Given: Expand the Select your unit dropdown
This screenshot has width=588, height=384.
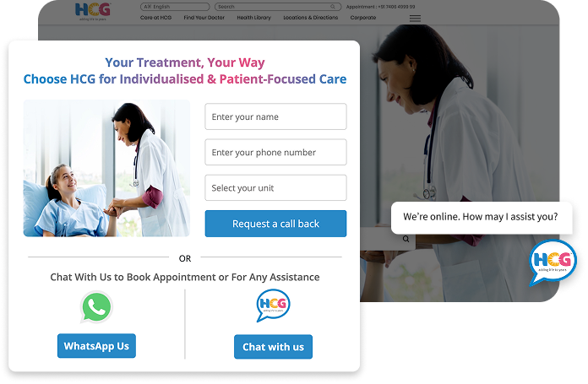Looking at the screenshot, I should click(275, 187).
